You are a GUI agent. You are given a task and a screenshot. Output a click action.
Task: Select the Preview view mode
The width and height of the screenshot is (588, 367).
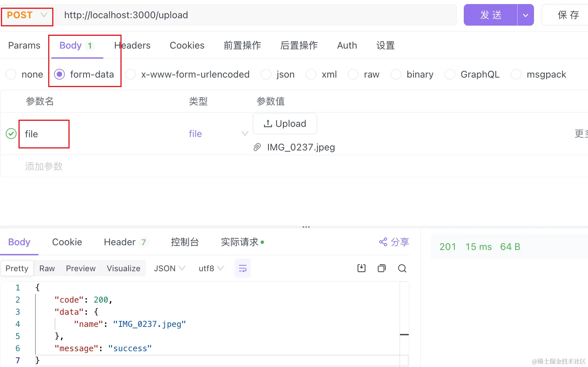(x=81, y=268)
